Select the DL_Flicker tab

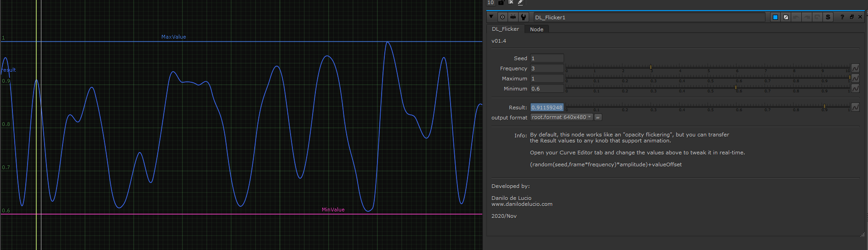tap(505, 29)
